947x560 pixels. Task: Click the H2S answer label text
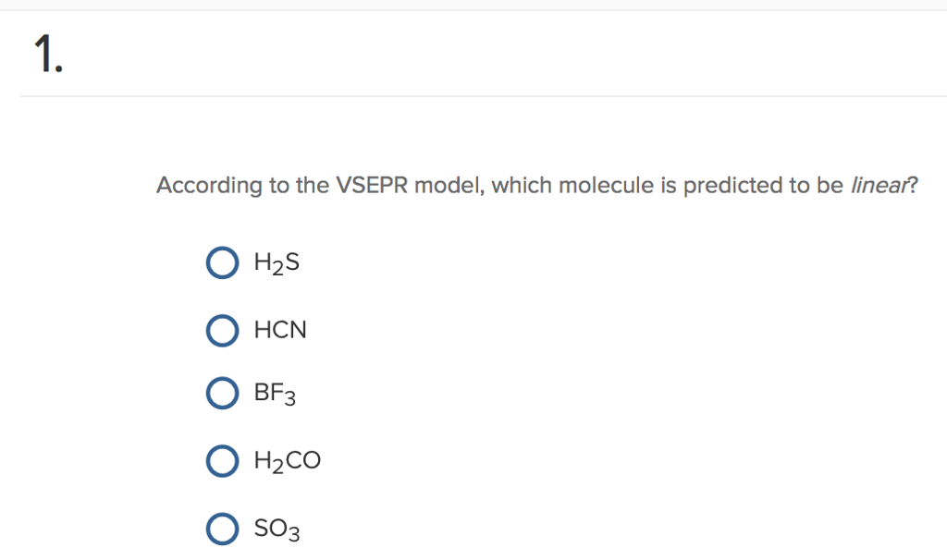pos(277,262)
